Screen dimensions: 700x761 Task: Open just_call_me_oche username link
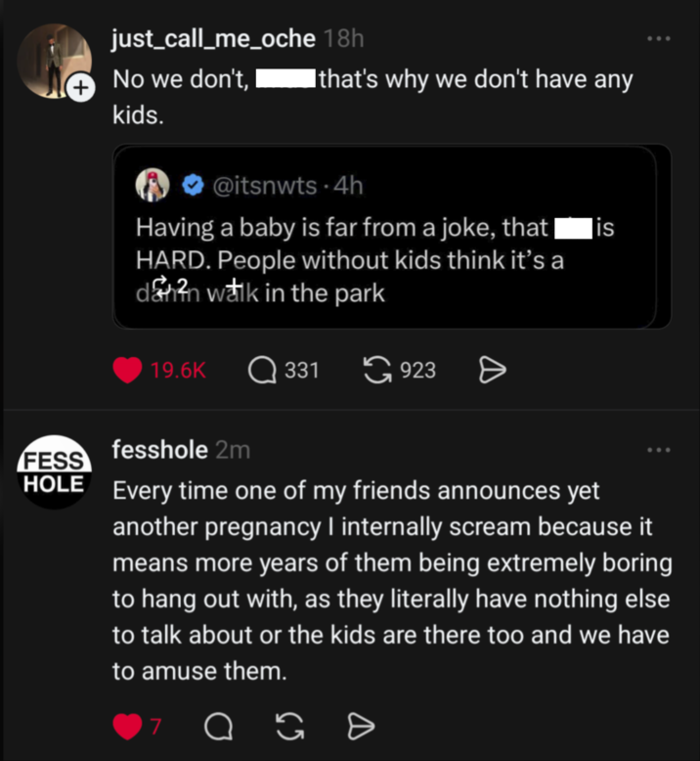pos(213,39)
